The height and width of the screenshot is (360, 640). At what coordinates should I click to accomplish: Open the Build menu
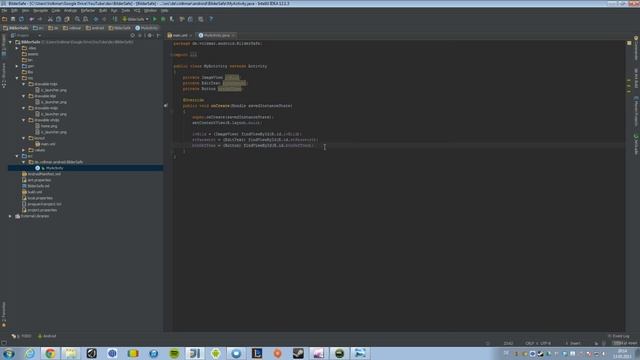pyautogui.click(x=103, y=11)
